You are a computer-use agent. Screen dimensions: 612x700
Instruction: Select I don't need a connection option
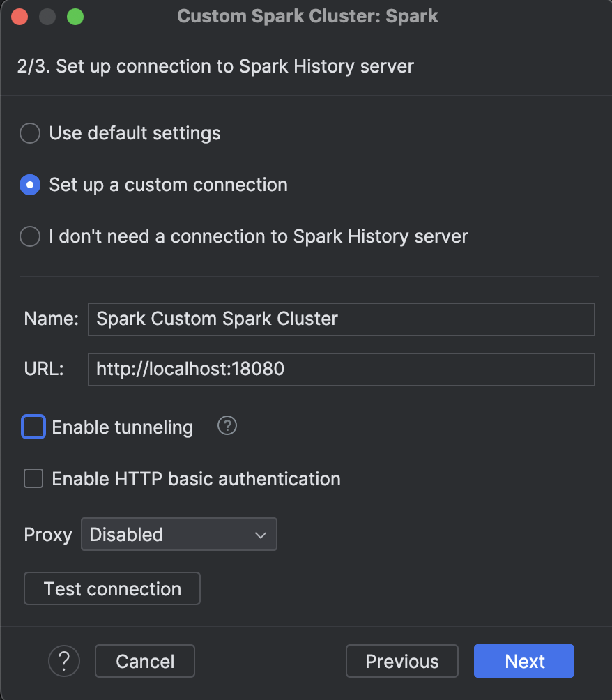[x=30, y=236]
